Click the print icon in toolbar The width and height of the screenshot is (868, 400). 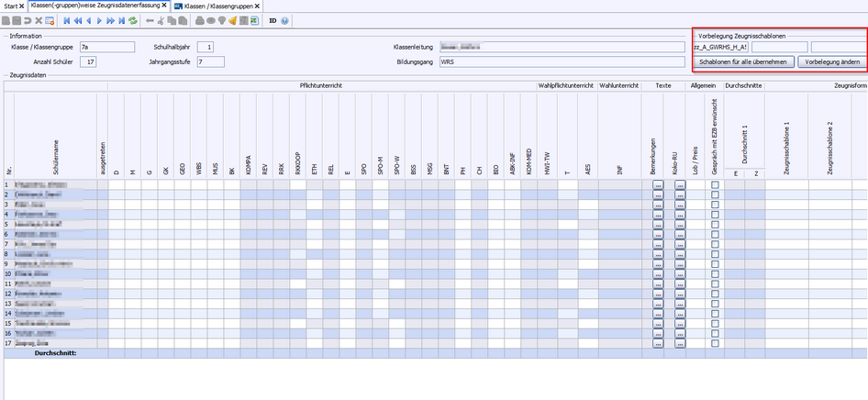pyautogui.click(x=199, y=19)
